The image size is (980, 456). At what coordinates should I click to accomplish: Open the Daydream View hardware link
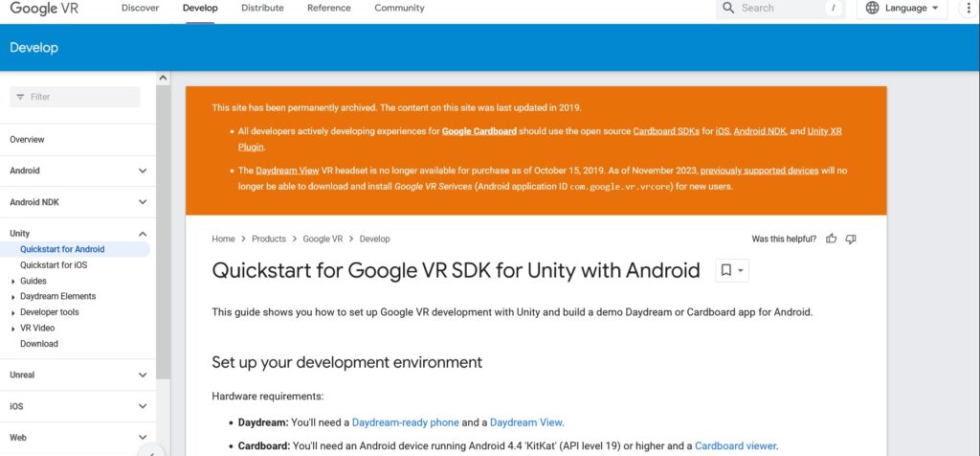click(x=525, y=422)
